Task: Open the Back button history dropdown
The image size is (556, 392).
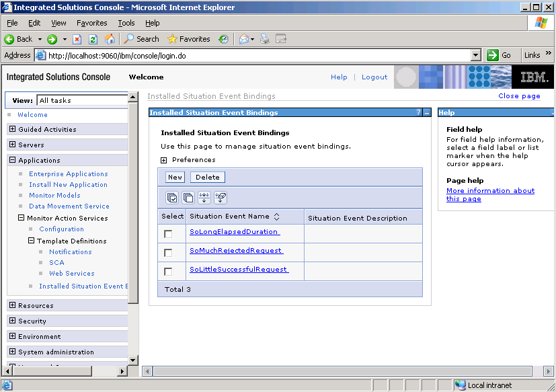Action: [x=40, y=39]
